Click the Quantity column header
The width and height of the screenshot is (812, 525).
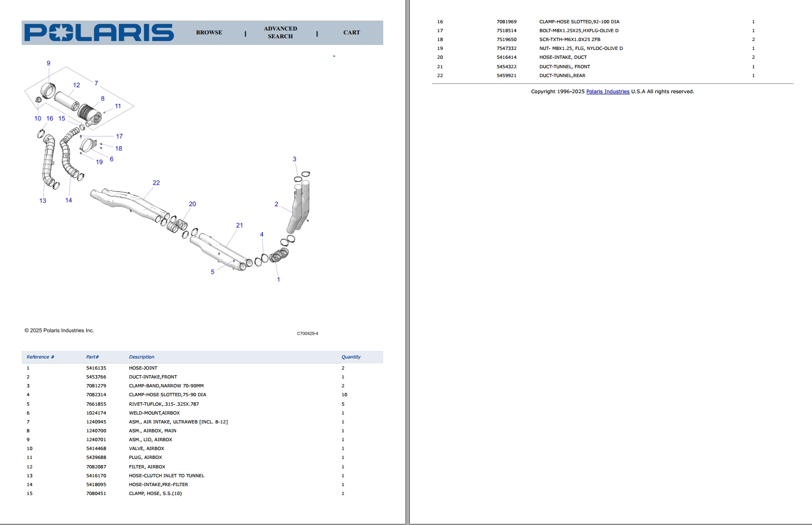point(350,357)
